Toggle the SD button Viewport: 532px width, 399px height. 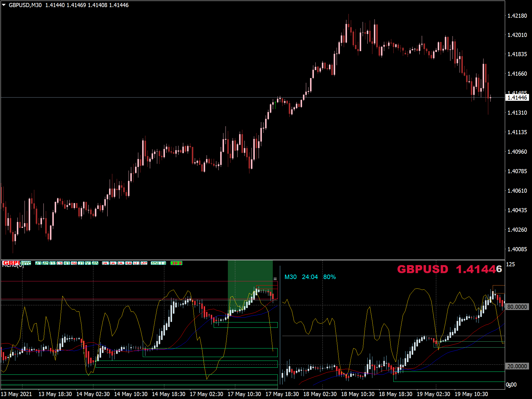[136, 263]
